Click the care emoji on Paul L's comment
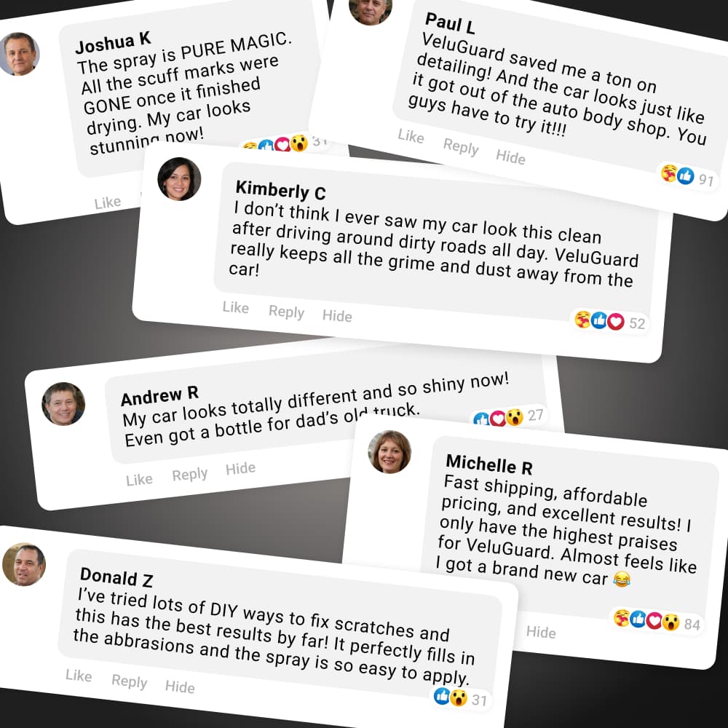 (669, 173)
